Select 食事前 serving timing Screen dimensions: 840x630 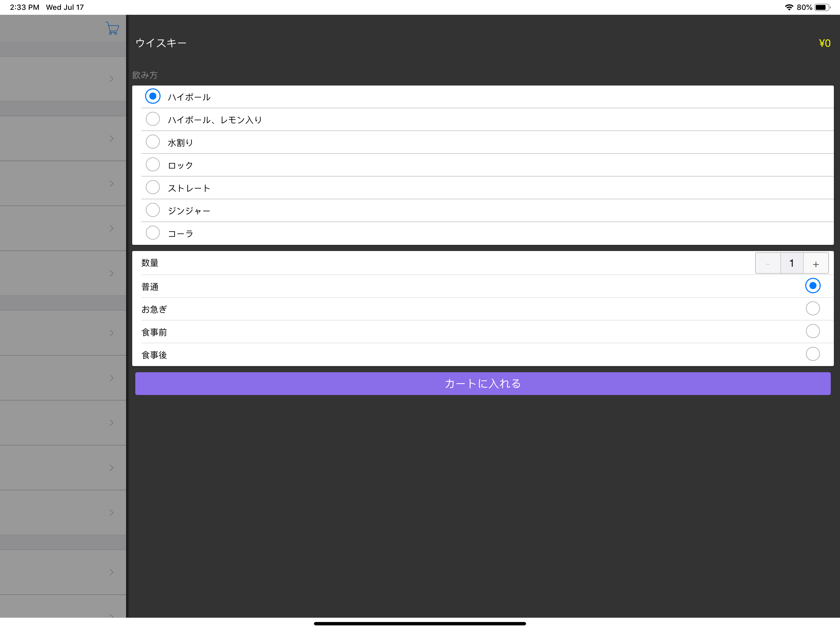pyautogui.click(x=813, y=331)
